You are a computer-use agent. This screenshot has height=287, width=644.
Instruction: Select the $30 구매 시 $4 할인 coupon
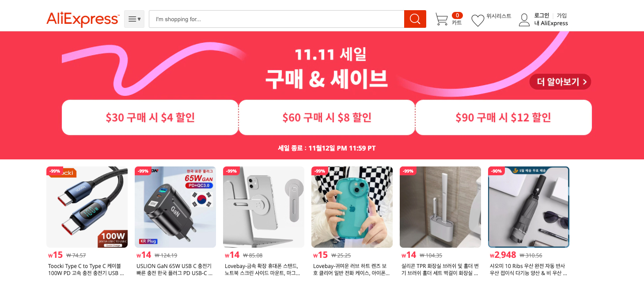pos(150,117)
